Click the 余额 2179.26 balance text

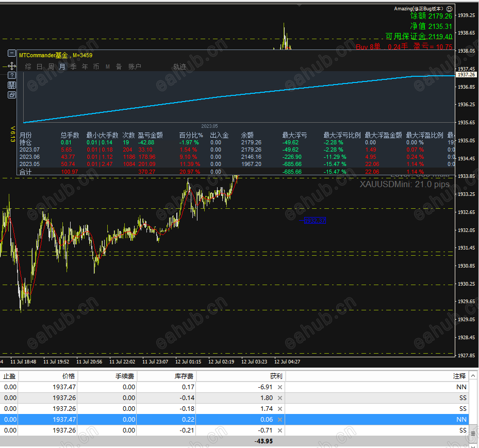(431, 16)
